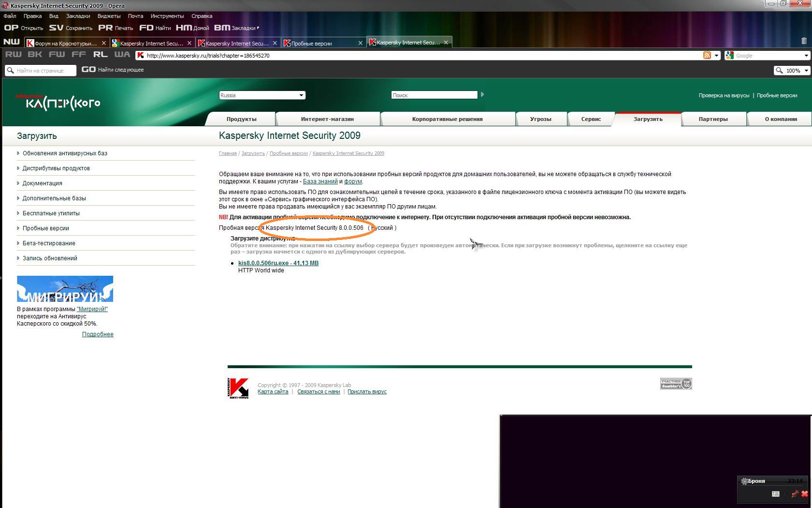The width and height of the screenshot is (812, 508).
Task: Click the Поиск site search field
Action: click(x=434, y=95)
